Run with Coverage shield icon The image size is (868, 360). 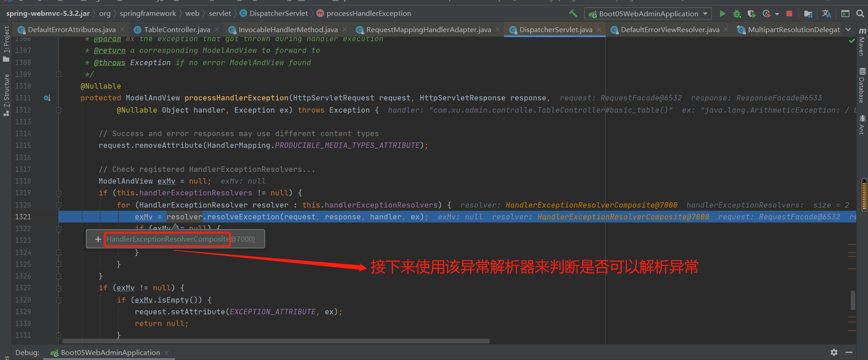(x=751, y=14)
